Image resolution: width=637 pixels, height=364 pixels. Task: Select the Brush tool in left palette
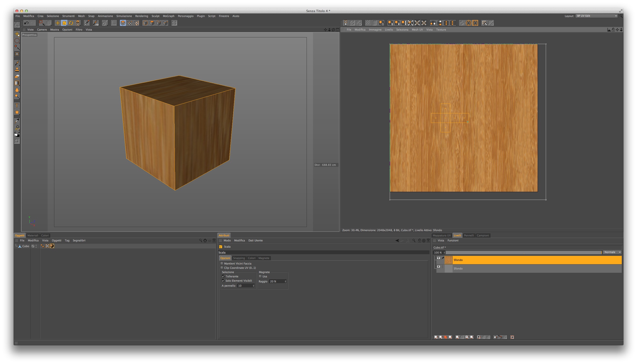click(x=17, y=63)
